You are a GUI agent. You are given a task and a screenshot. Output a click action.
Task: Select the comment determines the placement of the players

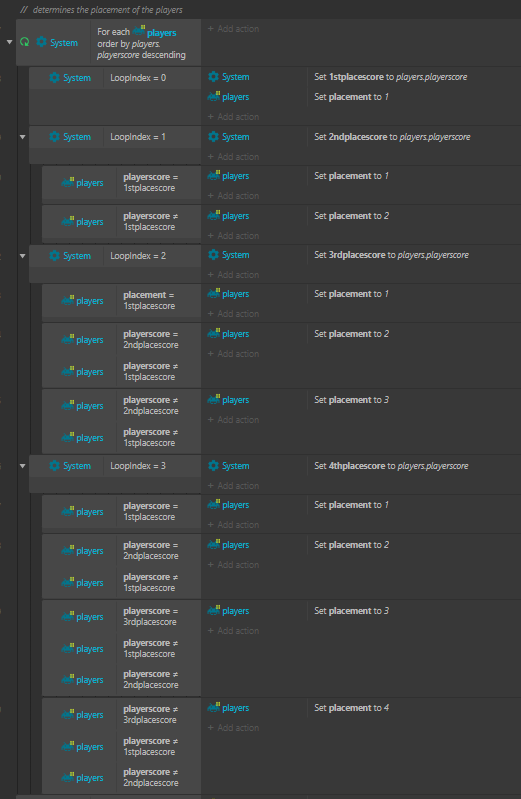click(x=101, y=10)
